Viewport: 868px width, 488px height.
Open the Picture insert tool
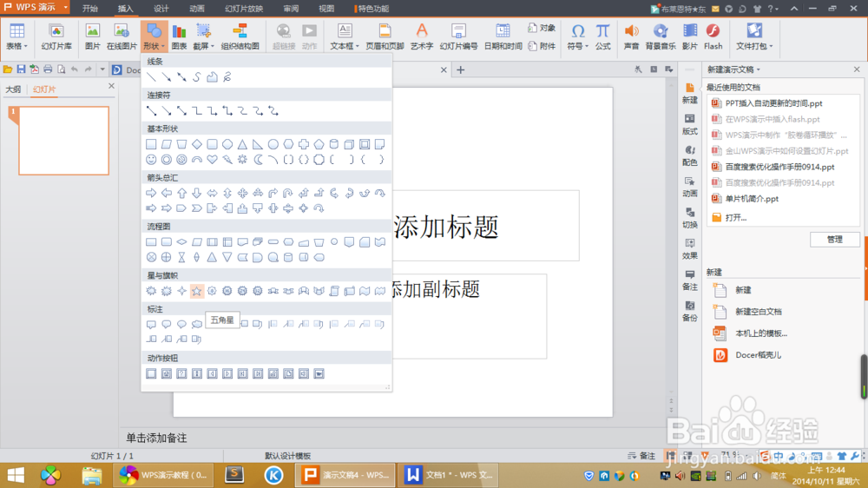[93, 36]
